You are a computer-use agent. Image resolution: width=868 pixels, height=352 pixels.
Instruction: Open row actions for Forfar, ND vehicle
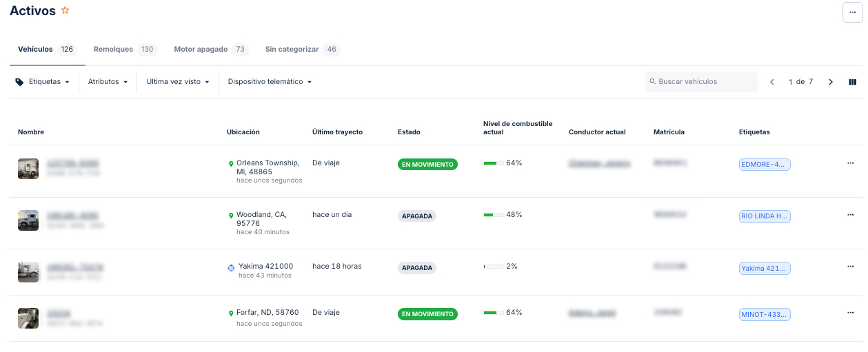pos(850,313)
